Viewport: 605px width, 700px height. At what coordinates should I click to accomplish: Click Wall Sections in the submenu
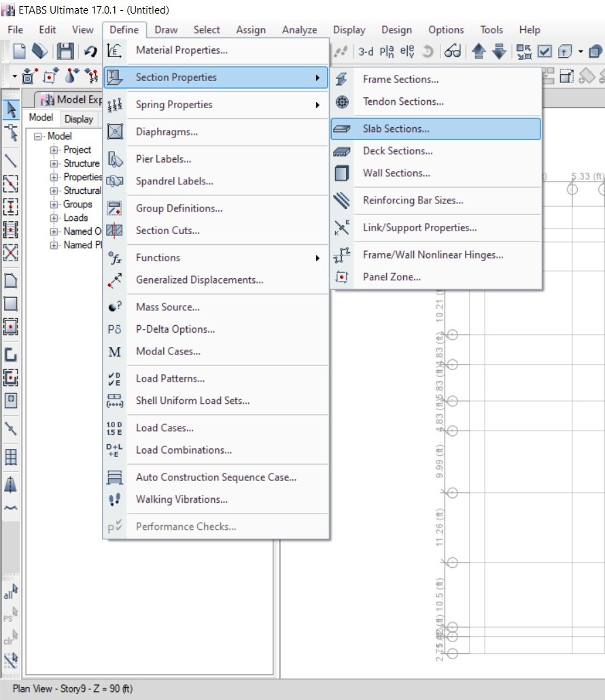click(x=396, y=173)
